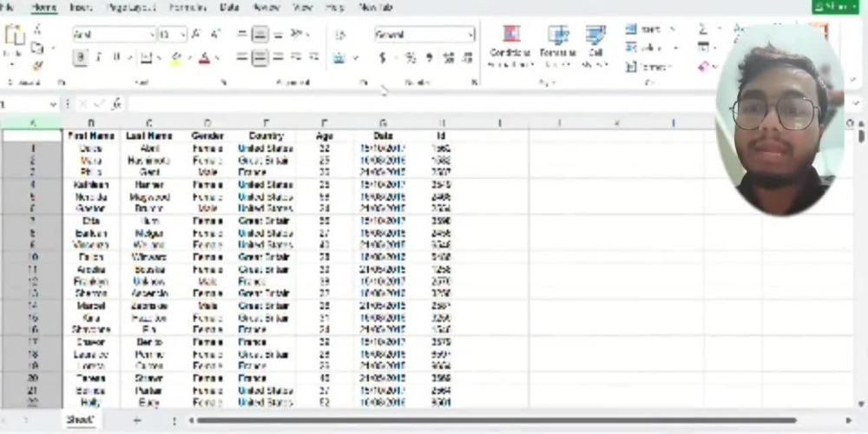Open the File tab

click(7, 8)
